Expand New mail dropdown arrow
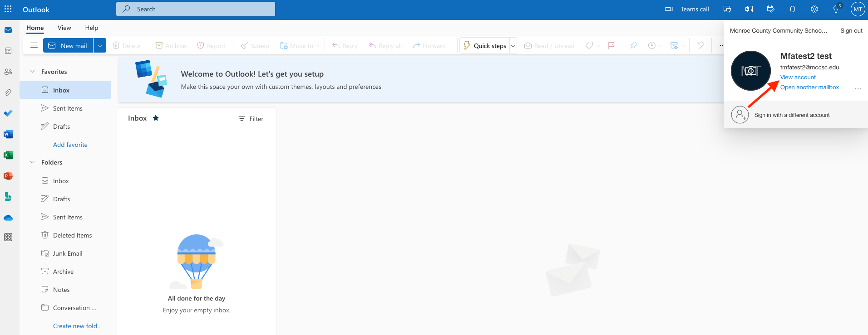Screen dimensions: 868x335 [100, 45]
